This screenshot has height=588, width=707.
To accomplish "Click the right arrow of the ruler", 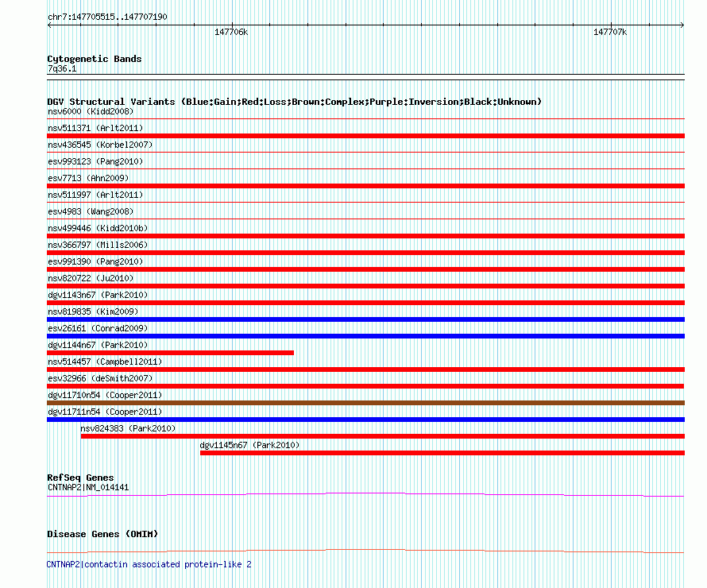I will click(682, 25).
